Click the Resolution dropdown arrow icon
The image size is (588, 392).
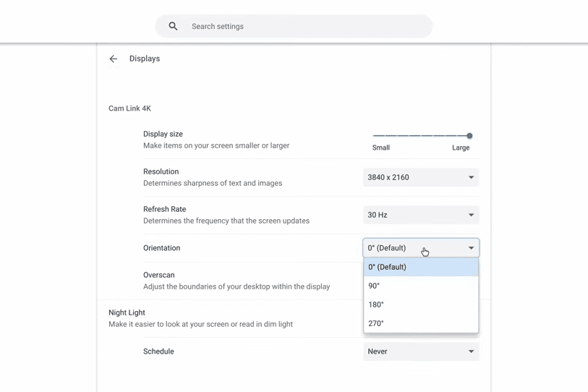(x=471, y=177)
